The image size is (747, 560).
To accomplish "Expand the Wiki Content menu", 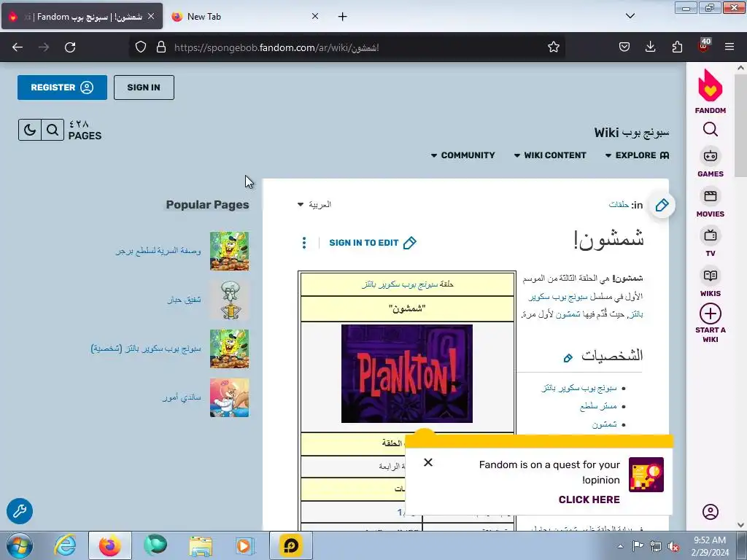I will 550,155.
